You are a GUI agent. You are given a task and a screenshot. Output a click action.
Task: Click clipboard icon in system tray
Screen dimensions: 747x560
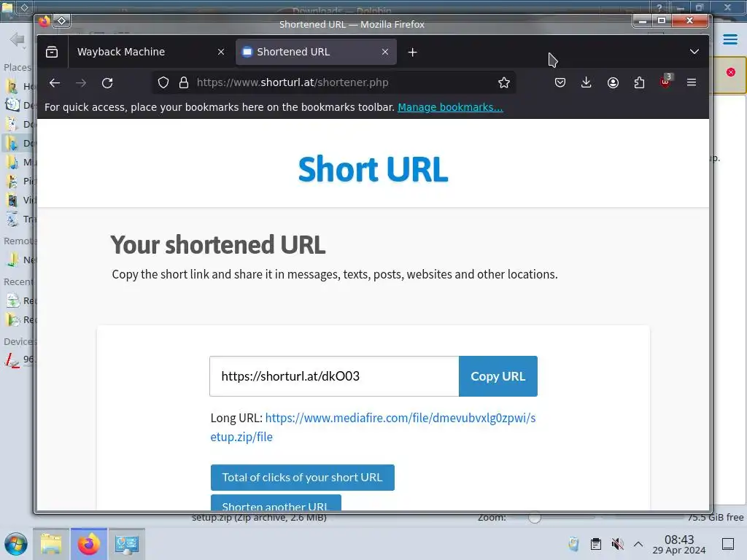(x=595, y=544)
